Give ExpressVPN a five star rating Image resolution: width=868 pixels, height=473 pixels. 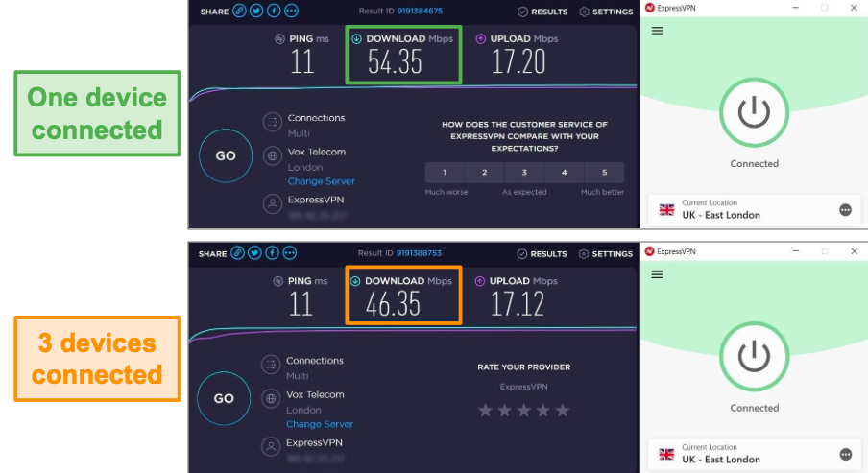coord(563,411)
